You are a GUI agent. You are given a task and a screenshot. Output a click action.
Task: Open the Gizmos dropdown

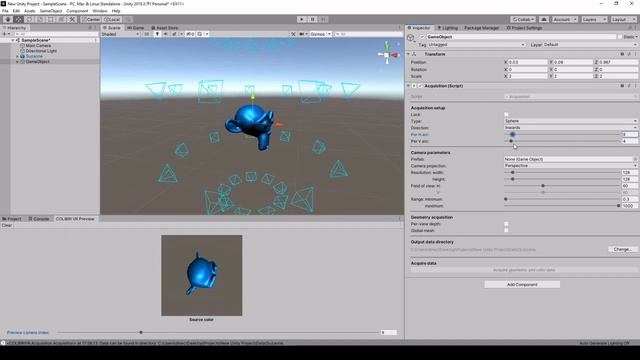pyautogui.click(x=320, y=34)
